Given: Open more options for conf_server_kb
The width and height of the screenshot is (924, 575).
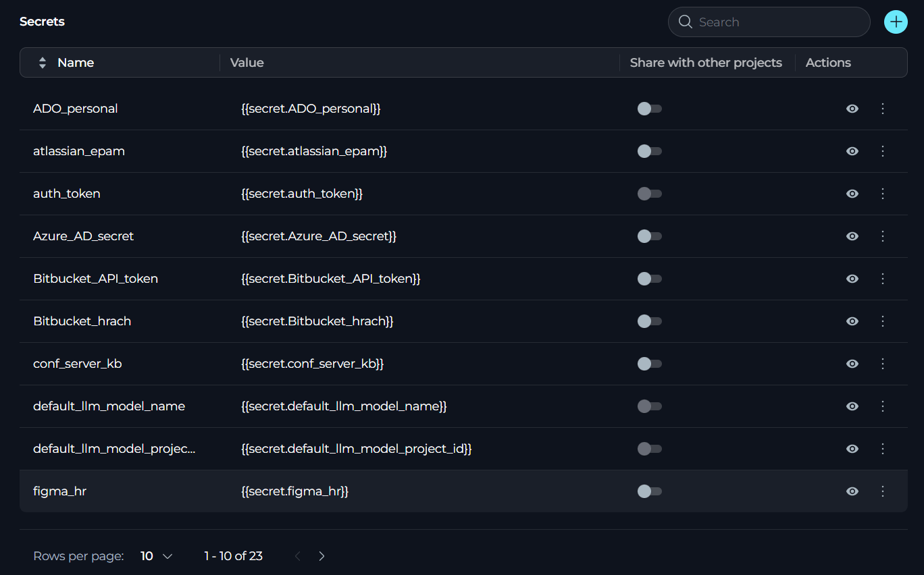Looking at the screenshot, I should click(x=883, y=364).
